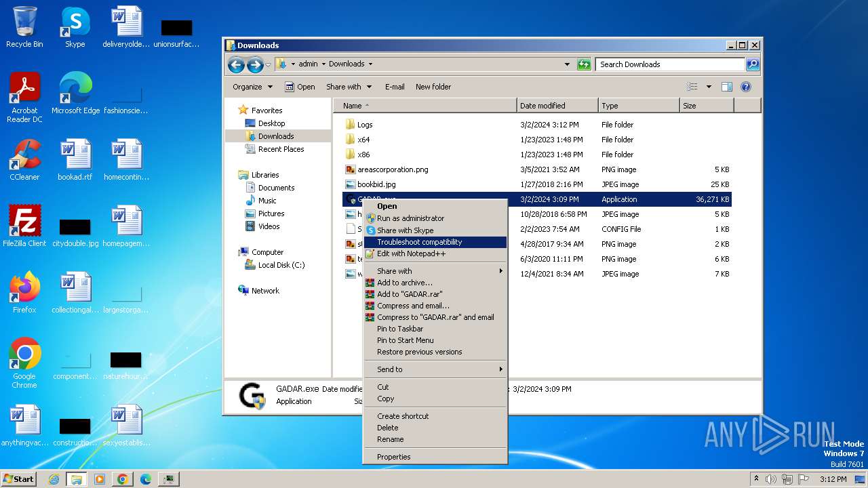Select citydouble.jpg desktop file
The height and width of the screenshot is (488, 868).
coord(75,232)
